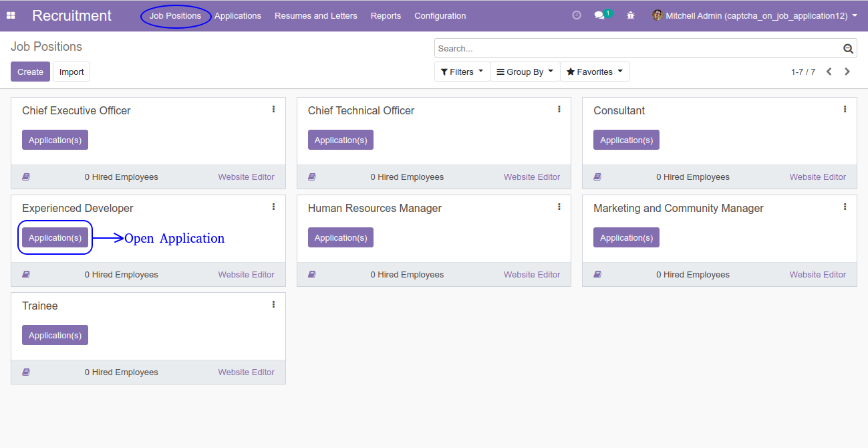Open Application(s) for Marketing and Community Manager
The width and height of the screenshot is (868, 448).
(x=626, y=237)
